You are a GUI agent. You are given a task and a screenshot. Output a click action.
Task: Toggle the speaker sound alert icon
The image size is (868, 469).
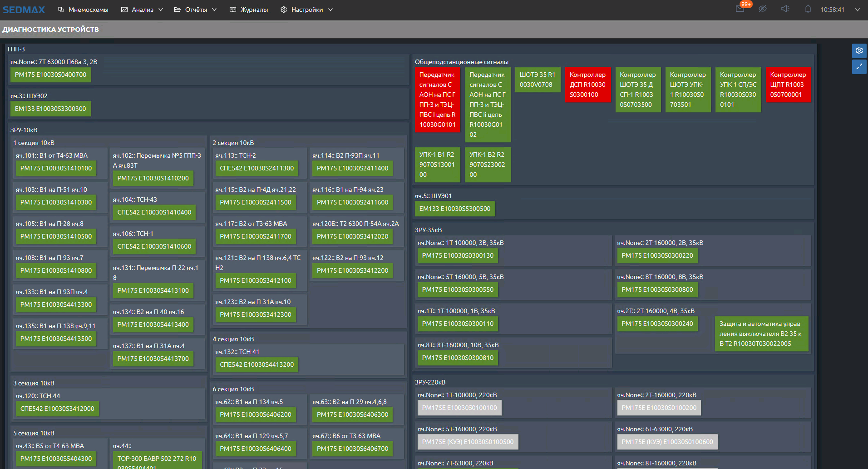point(785,9)
